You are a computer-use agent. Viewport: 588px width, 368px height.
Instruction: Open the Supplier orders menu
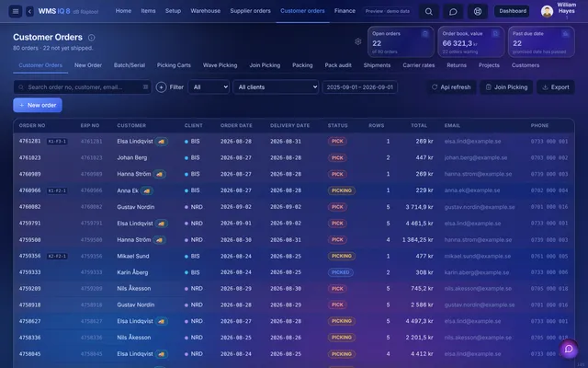point(250,11)
